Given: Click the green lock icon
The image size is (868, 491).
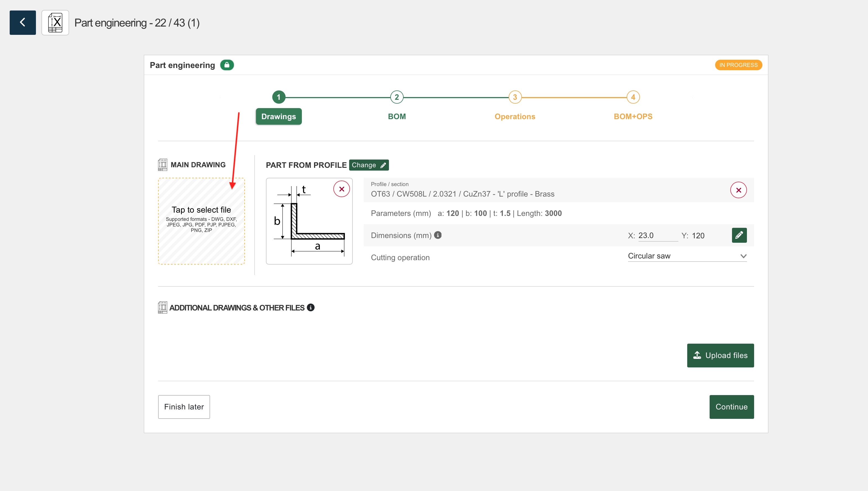Looking at the screenshot, I should click(x=227, y=65).
